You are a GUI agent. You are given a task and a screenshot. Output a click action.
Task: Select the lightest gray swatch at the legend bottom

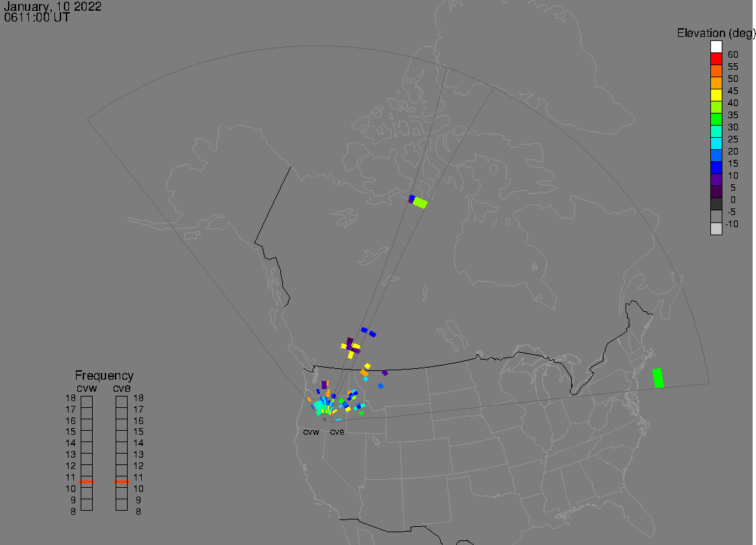tap(716, 228)
